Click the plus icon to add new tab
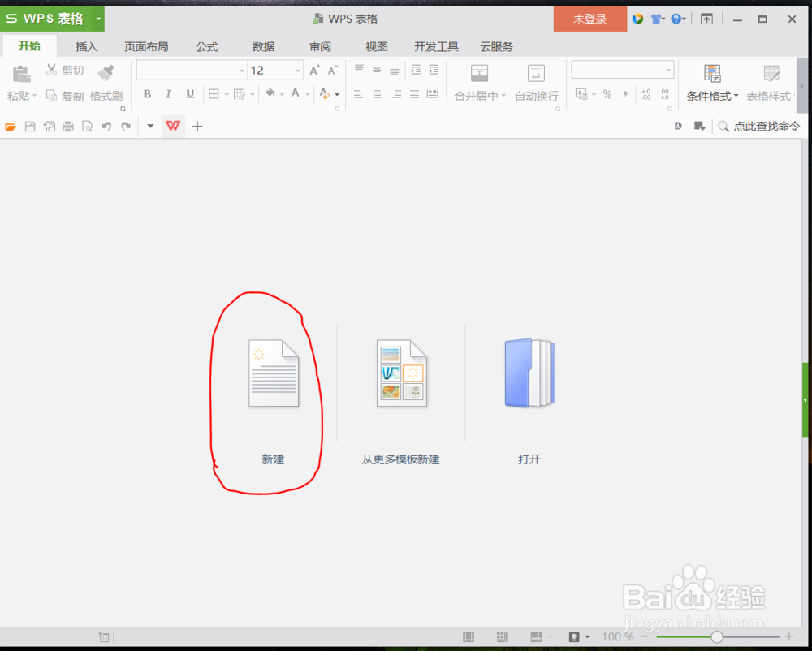 click(x=197, y=127)
